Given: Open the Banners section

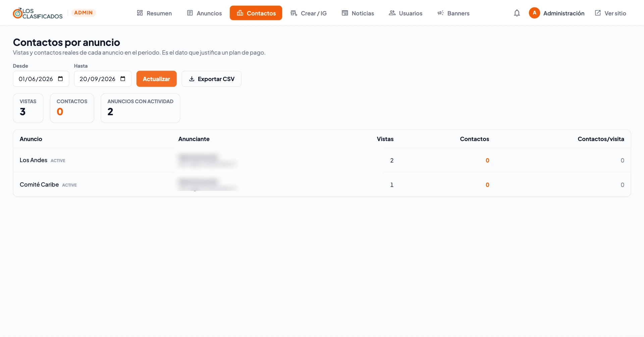Looking at the screenshot, I should coord(453,13).
